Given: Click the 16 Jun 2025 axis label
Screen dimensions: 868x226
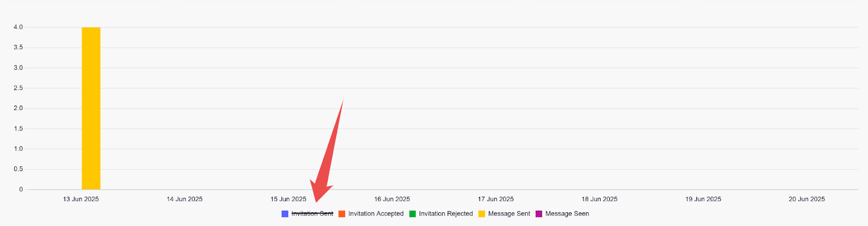Looking at the screenshot, I should point(392,199).
